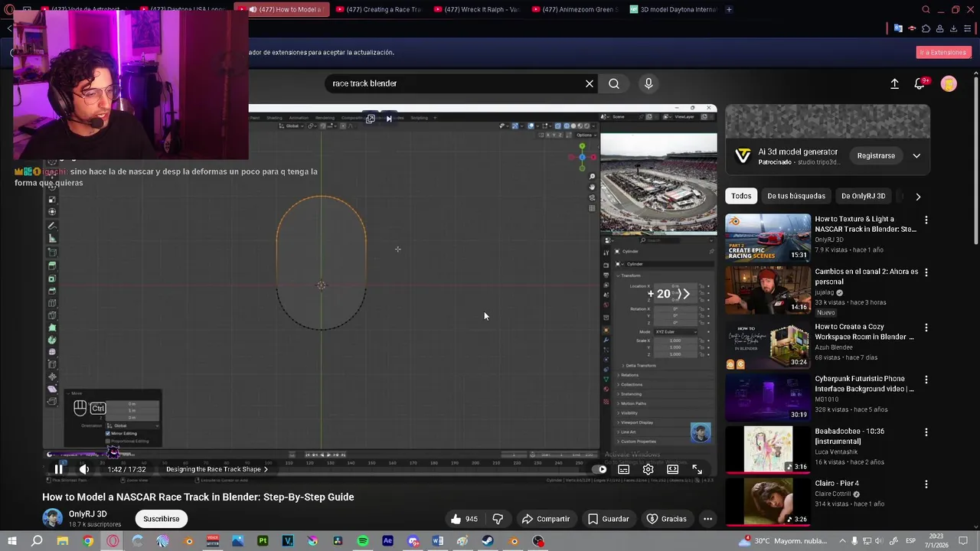Image resolution: width=980 pixels, height=551 pixels.
Task: Enter fullscreen mode on the video
Action: (697, 469)
